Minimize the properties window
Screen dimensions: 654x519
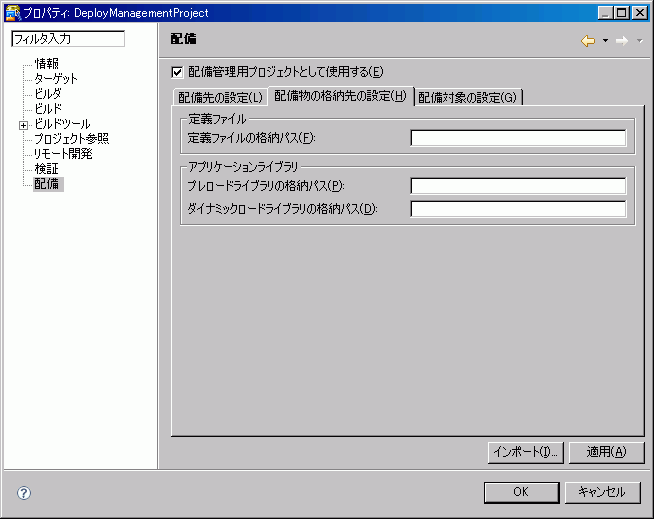tap(605, 13)
